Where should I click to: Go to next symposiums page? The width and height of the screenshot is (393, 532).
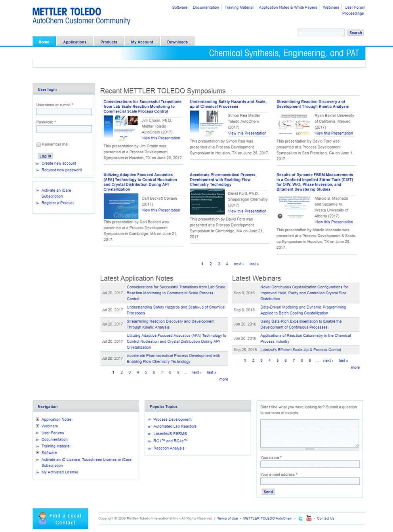pos(238,264)
